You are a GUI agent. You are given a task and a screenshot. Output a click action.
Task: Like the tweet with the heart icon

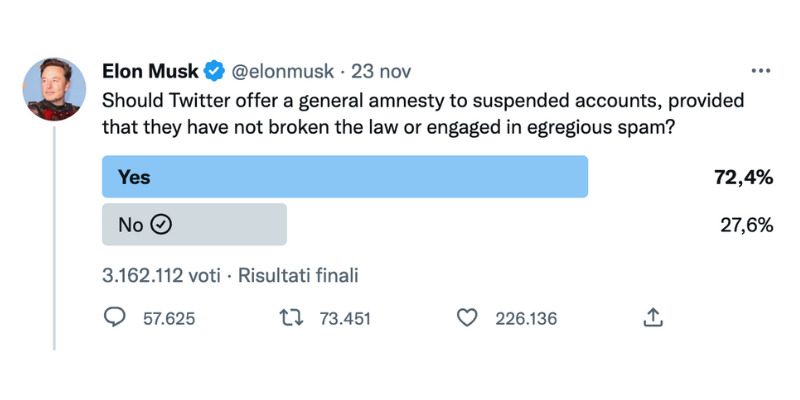[x=467, y=318]
